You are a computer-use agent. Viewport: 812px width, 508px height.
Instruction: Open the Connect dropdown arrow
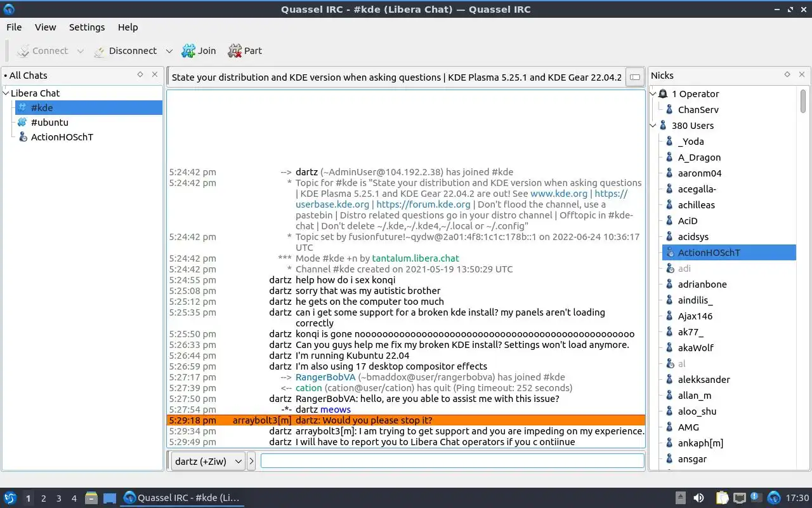[x=80, y=51]
